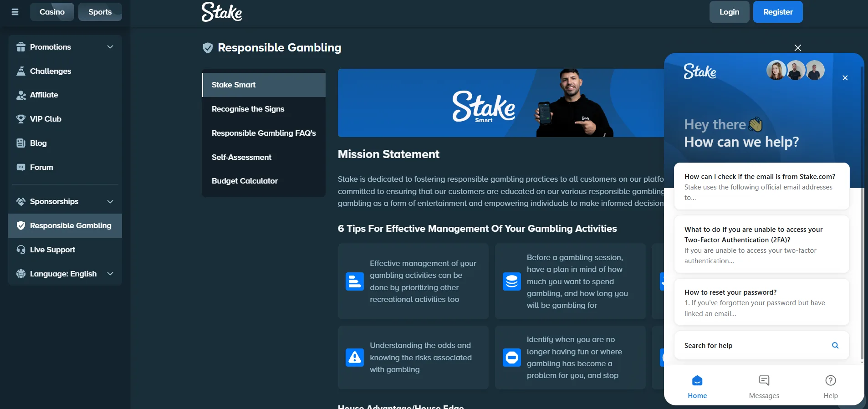Open the hamburger menu icon
Image resolution: width=868 pixels, height=409 pixels.
coord(15,12)
